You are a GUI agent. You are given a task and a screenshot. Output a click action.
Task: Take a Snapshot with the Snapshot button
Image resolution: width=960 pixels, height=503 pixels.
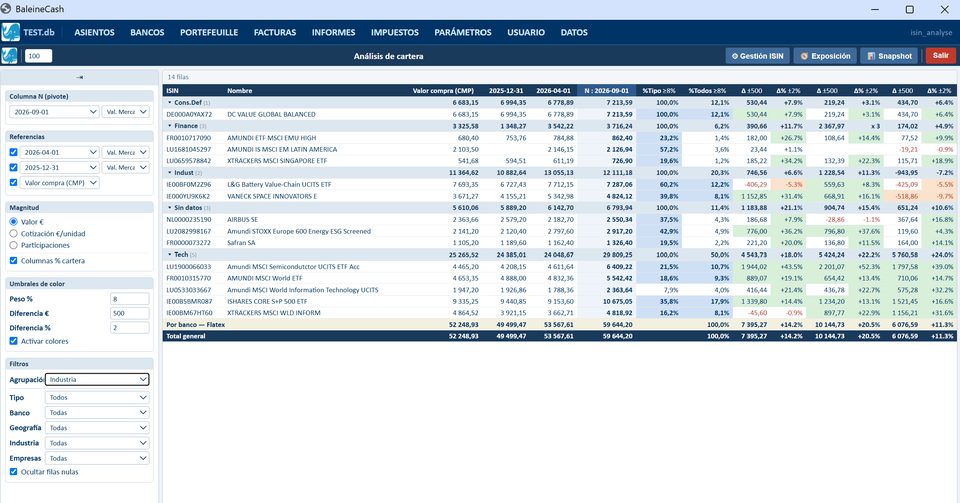point(889,56)
